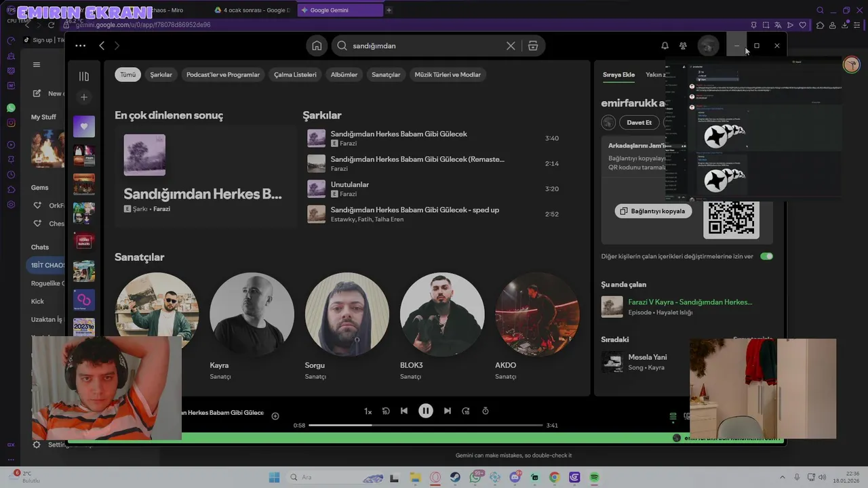Skip to next track
868x488 pixels.
coord(448,411)
